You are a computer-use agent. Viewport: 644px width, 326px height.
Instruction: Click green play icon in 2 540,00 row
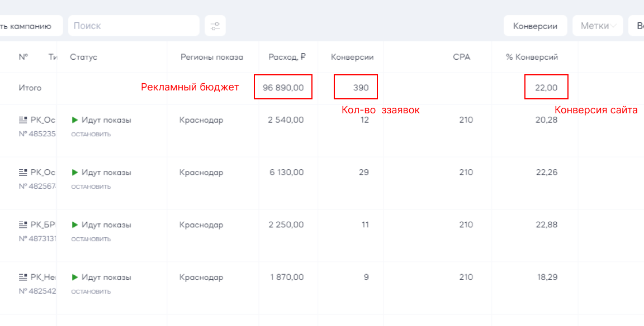tap(75, 120)
